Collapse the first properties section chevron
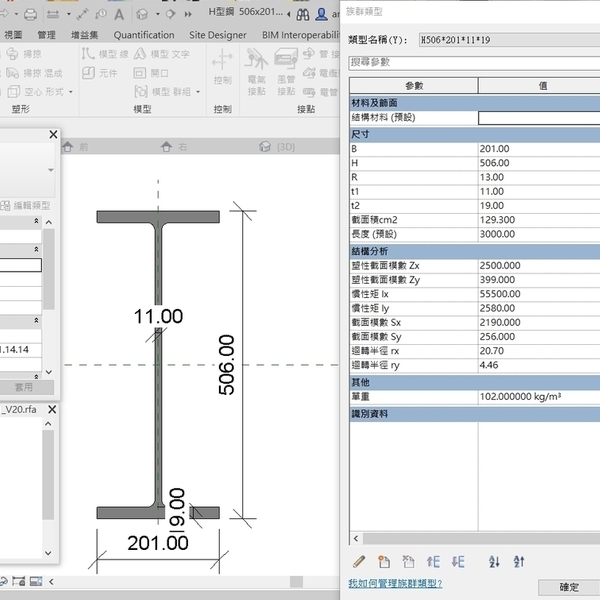Viewport: 600px width, 600px height. point(37,221)
